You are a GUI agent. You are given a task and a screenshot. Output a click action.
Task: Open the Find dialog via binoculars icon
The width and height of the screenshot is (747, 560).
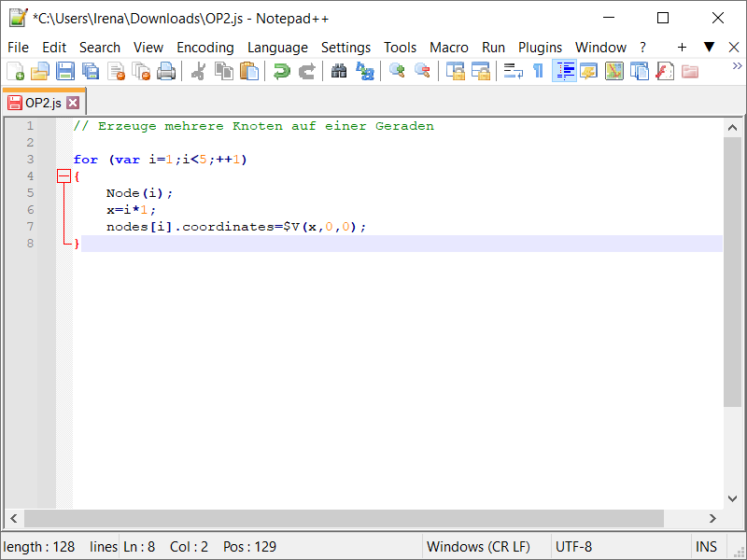[x=338, y=70]
